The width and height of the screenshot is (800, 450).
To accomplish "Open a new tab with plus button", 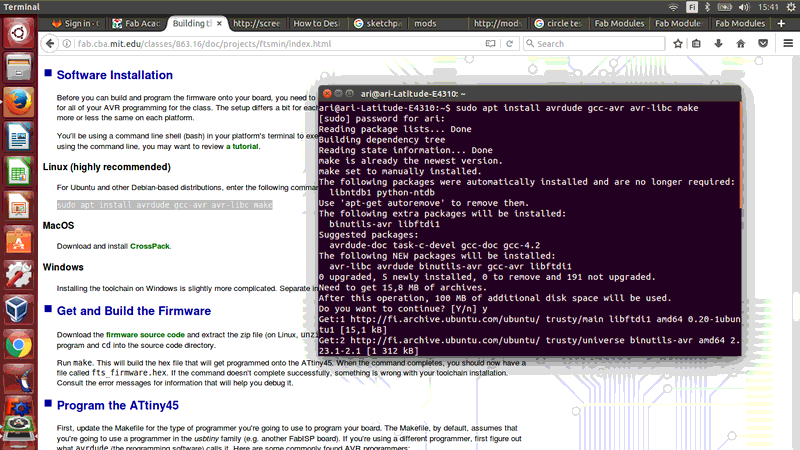I will tap(781, 23).
